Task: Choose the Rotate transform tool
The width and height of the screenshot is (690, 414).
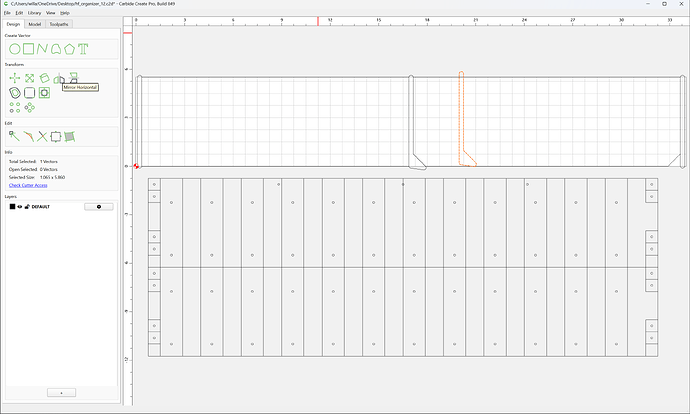Action: 44,78
